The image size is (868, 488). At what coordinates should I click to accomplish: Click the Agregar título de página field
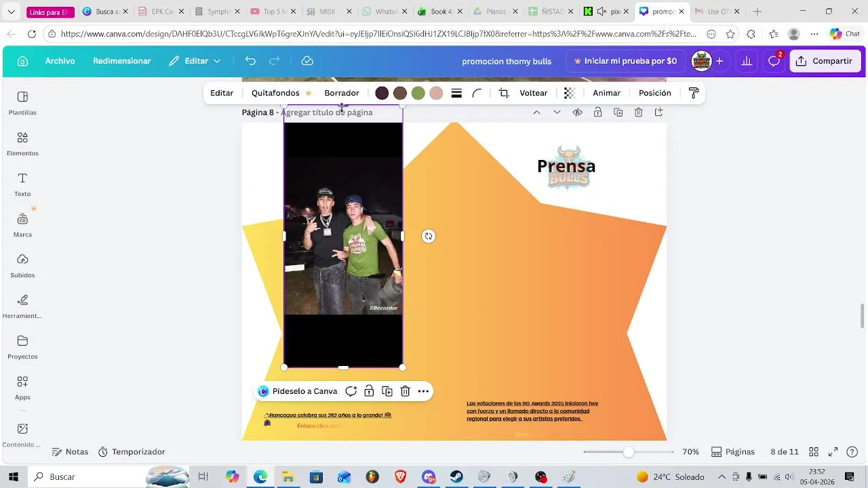(x=327, y=113)
